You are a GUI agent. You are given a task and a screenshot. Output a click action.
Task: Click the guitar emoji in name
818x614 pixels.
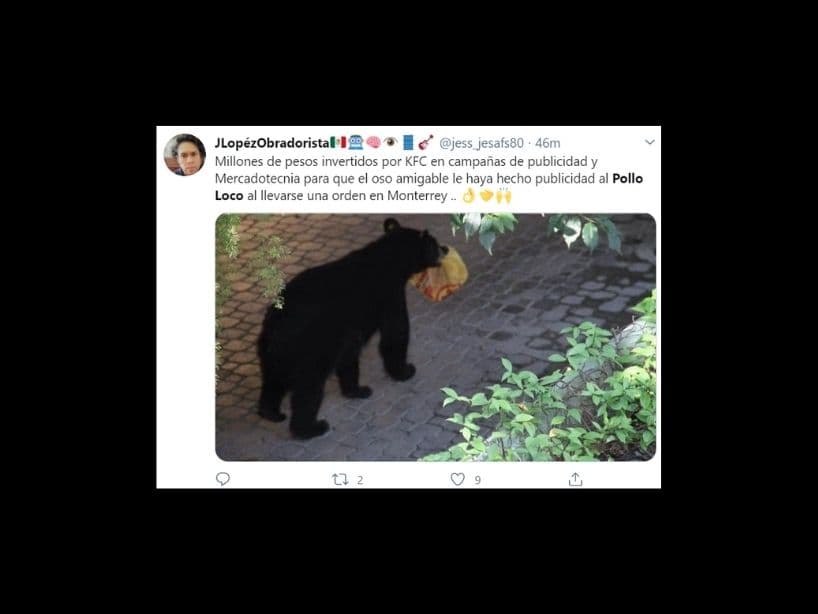click(426, 142)
